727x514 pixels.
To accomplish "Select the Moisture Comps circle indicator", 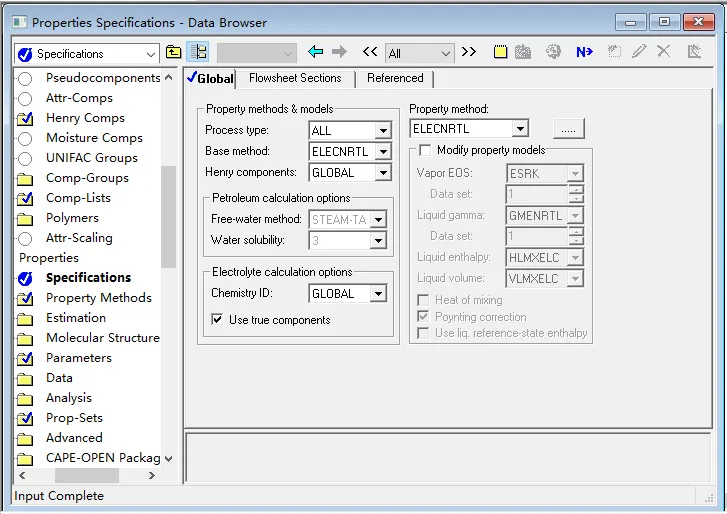I will click(25, 139).
